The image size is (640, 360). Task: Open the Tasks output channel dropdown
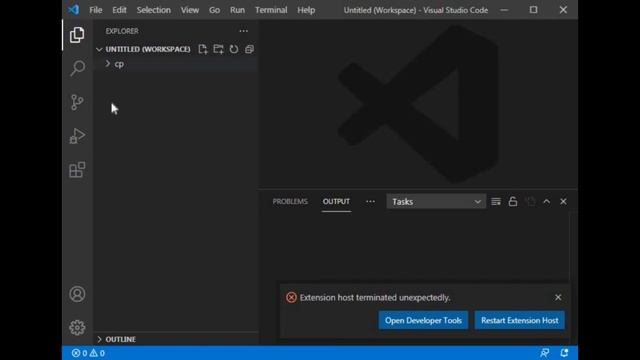click(x=436, y=202)
